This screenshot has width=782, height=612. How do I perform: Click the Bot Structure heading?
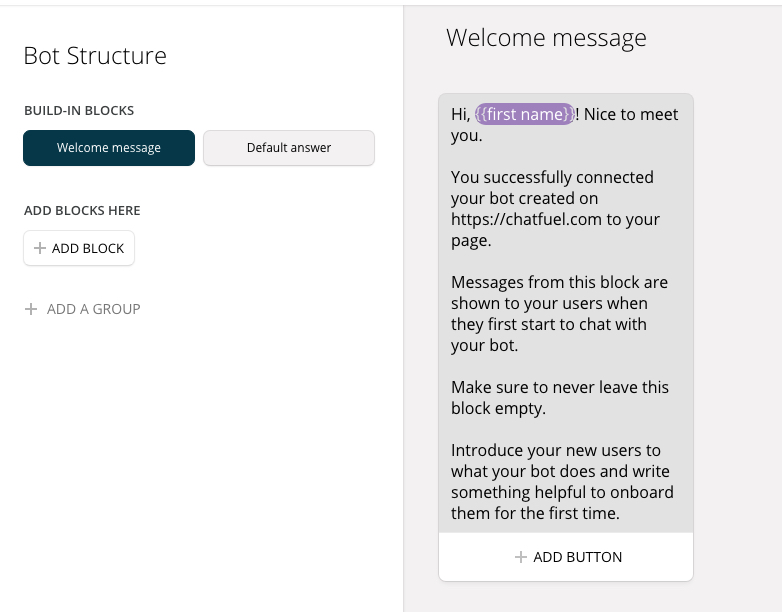[95, 55]
